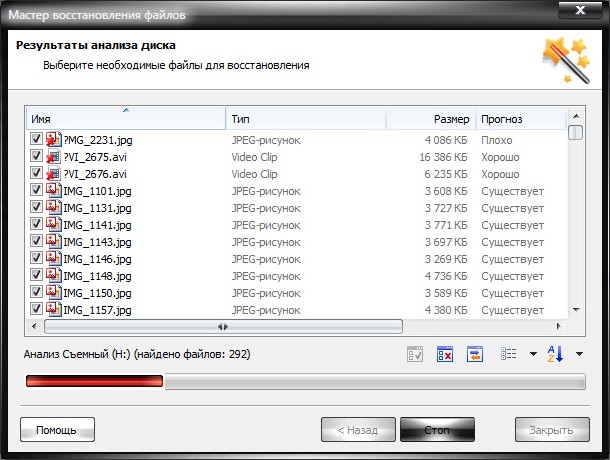Click the image icon of IMG_1143.jpg
Viewport: 610px width, 460px height.
tap(54, 242)
